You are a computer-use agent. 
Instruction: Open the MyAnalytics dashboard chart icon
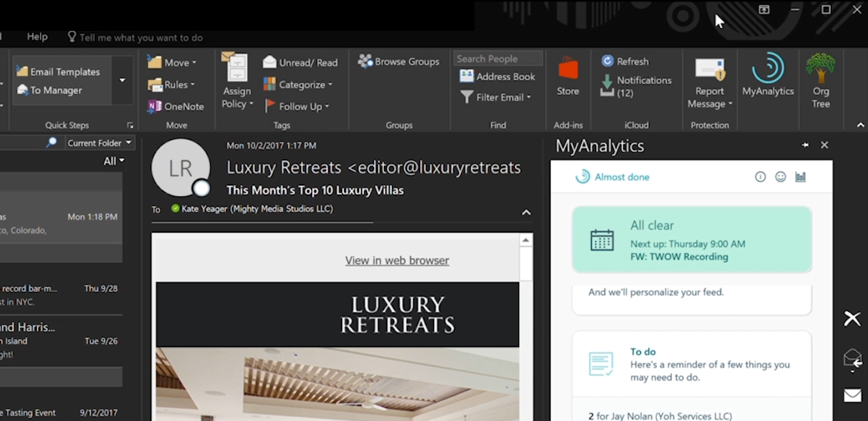tap(800, 177)
